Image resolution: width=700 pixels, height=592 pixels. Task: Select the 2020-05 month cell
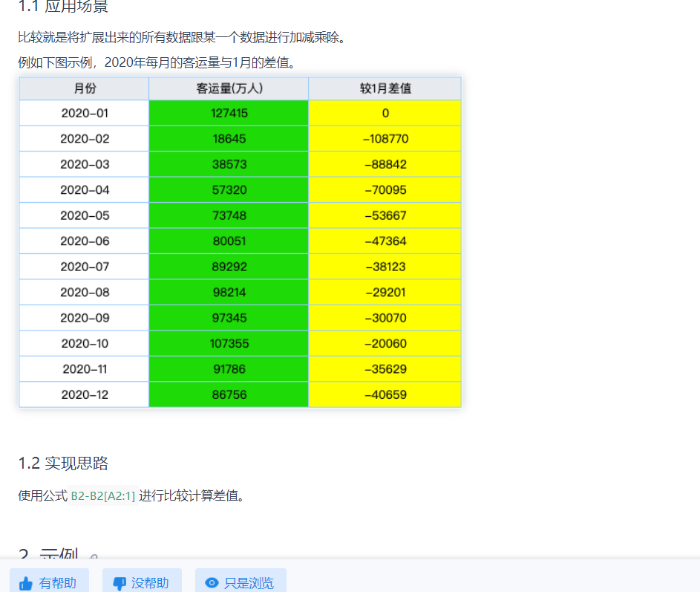pos(85,215)
